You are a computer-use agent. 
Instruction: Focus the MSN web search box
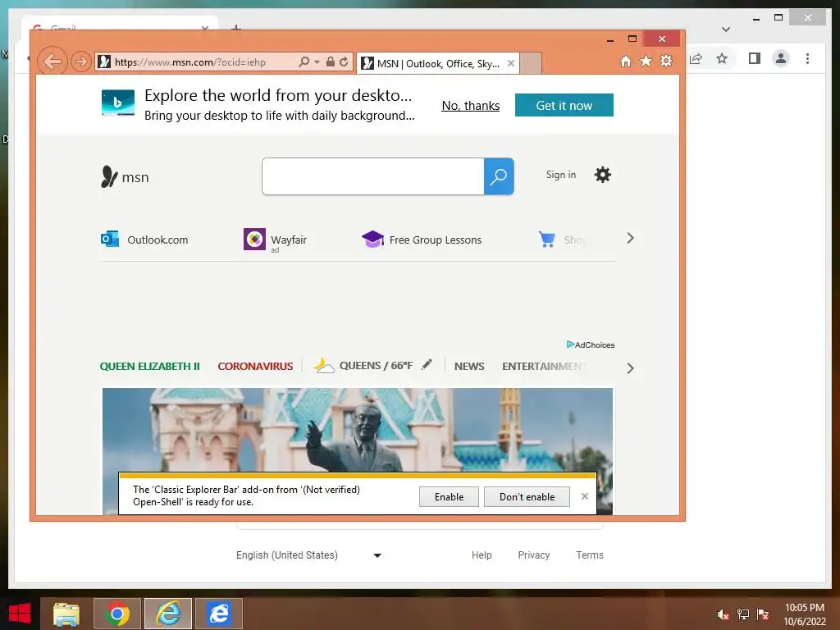click(373, 176)
